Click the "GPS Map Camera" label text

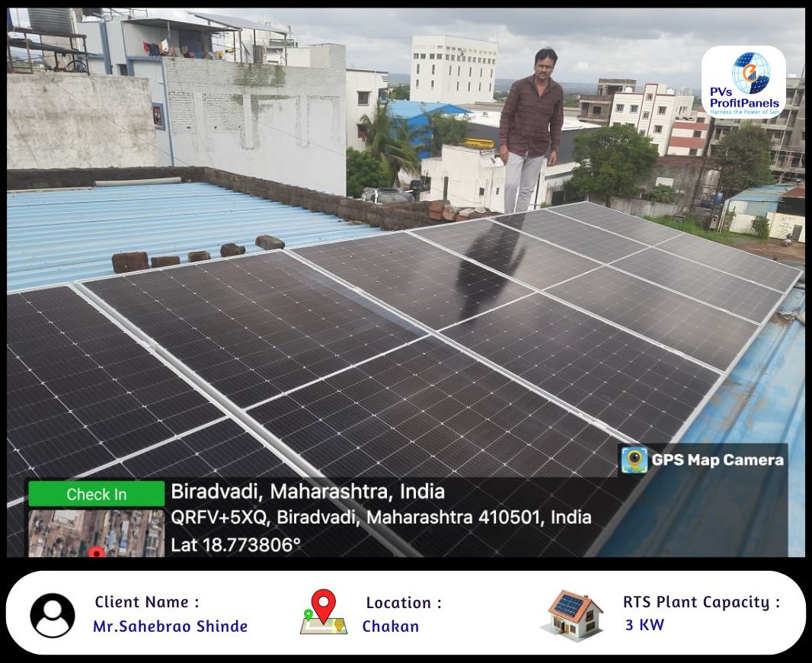(717, 460)
